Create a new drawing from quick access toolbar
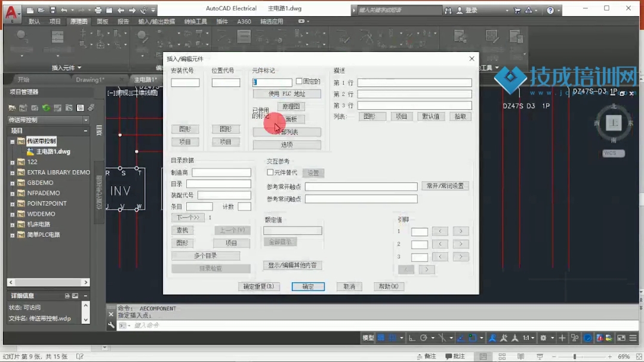644x362 pixels. click(x=30, y=10)
